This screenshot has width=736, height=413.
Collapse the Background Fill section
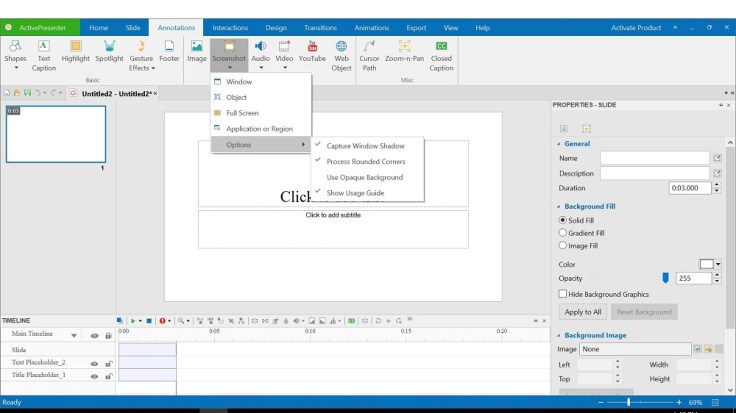[x=559, y=206]
